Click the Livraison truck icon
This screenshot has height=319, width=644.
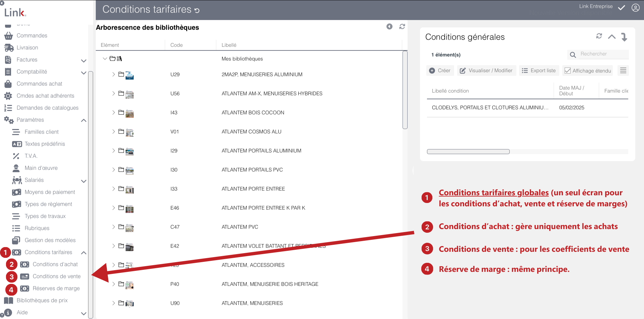(x=8, y=47)
